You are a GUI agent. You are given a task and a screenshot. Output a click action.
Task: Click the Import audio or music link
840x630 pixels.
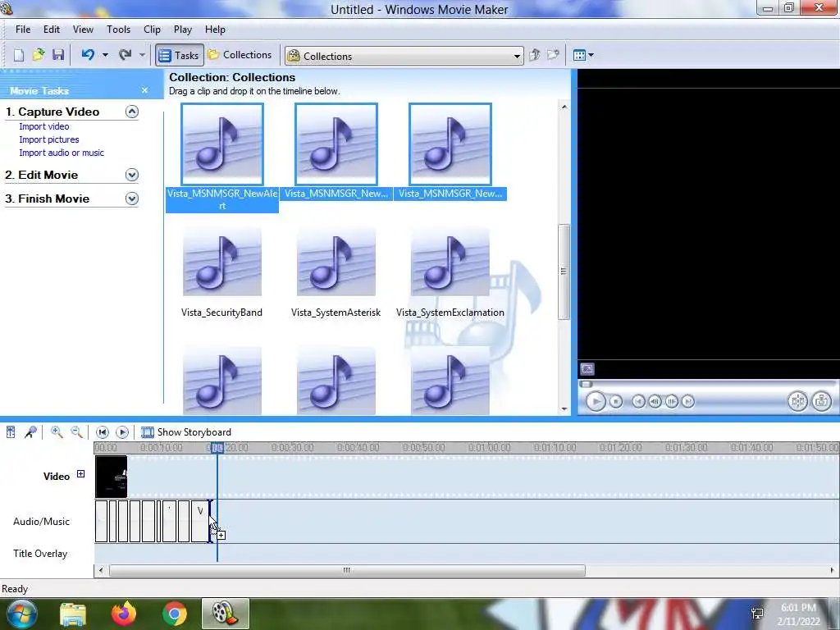[x=62, y=153]
